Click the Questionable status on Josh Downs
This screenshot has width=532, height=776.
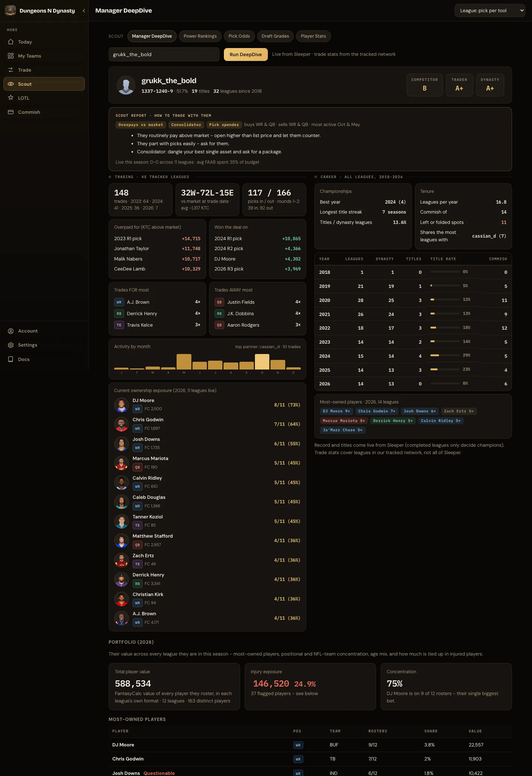tap(159, 773)
